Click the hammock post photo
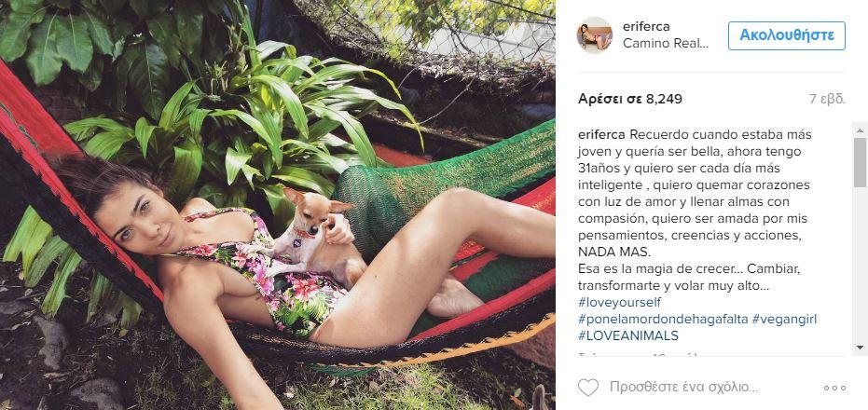The width and height of the screenshot is (868, 410). point(278,205)
